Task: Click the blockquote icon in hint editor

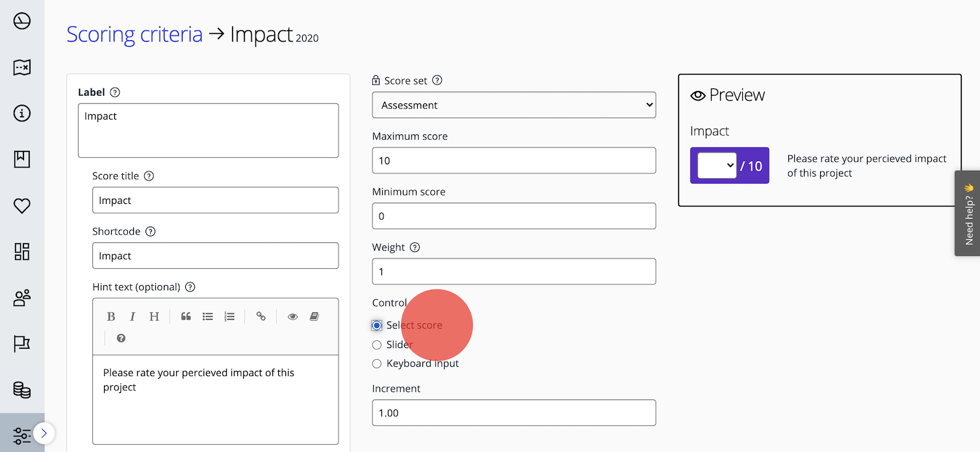Action: [186, 317]
